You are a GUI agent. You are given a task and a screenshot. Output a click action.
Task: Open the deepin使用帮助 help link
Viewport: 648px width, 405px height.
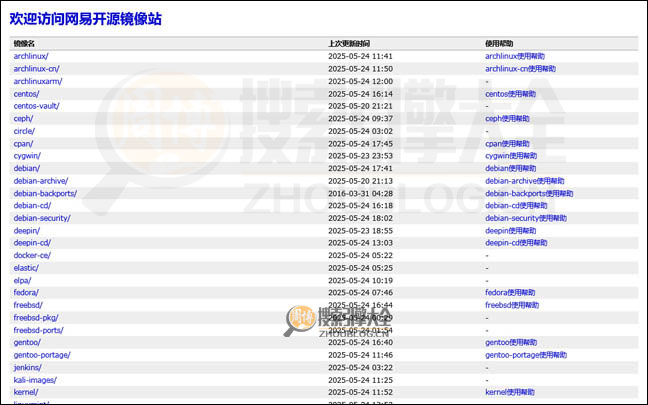(510, 231)
